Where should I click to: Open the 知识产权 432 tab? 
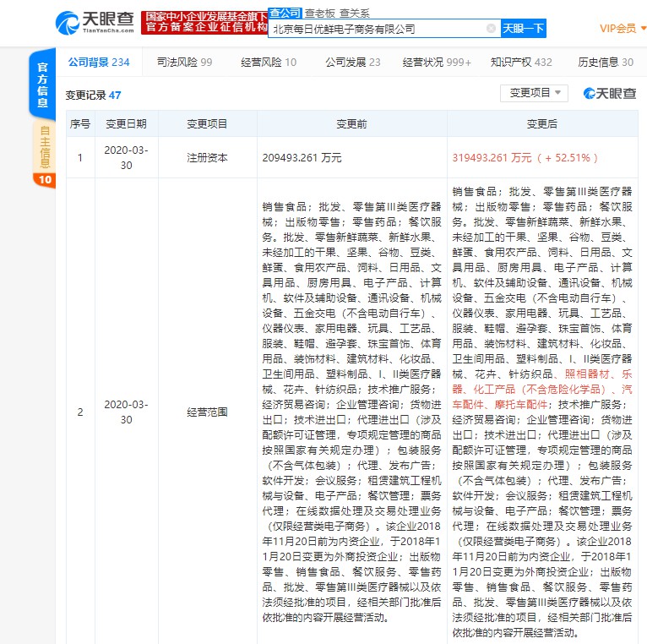tap(521, 62)
